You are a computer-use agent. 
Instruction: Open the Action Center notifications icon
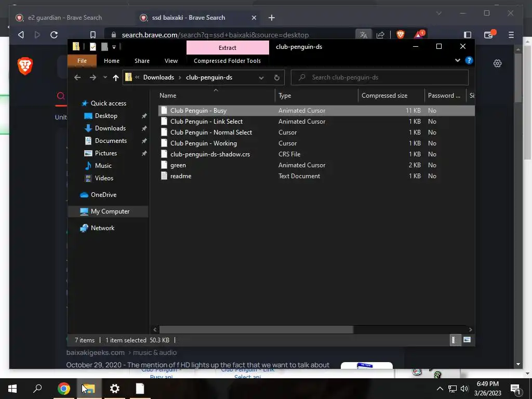[x=516, y=389]
